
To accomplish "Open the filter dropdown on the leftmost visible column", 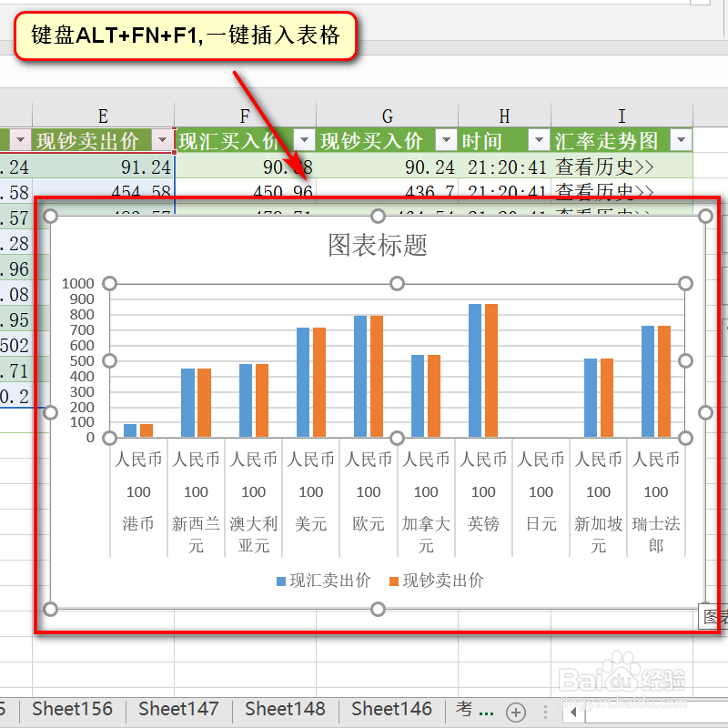I will click(19, 142).
